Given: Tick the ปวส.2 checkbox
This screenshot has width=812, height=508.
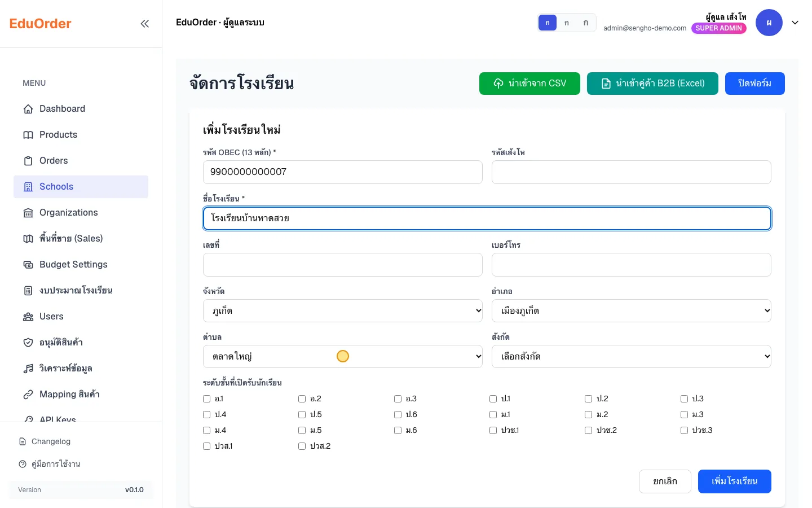Looking at the screenshot, I should point(302,446).
